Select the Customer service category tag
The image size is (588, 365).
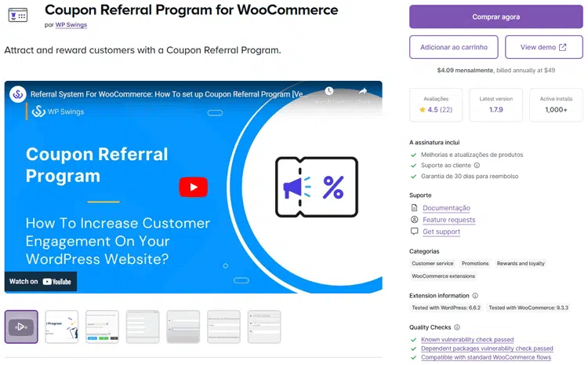coord(432,264)
